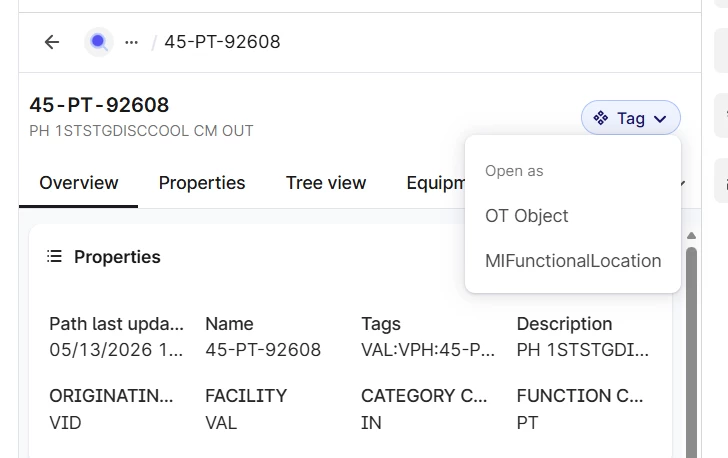Screen dimensions: 728x458
Task: Select OT Object from Open as menu
Action: click(x=526, y=216)
